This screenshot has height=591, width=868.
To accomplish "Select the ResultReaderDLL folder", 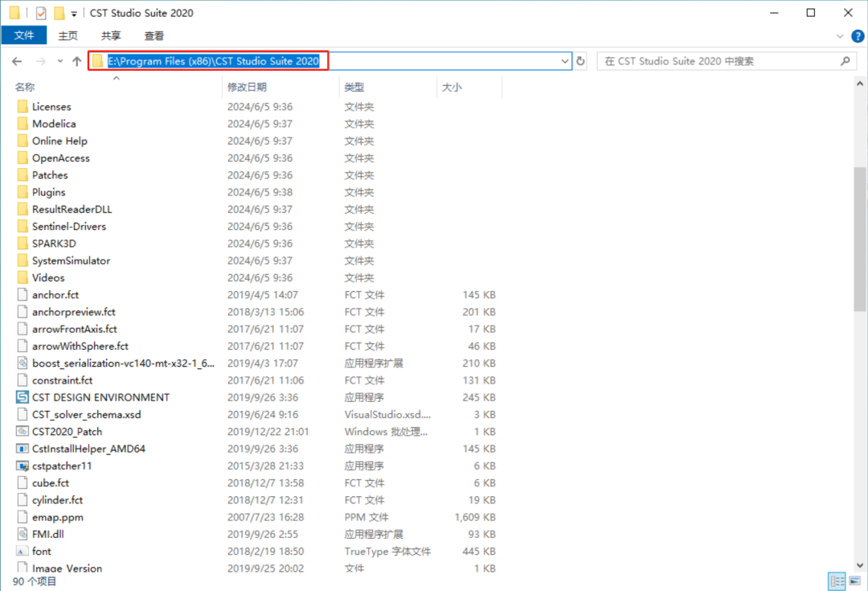I will pos(72,209).
